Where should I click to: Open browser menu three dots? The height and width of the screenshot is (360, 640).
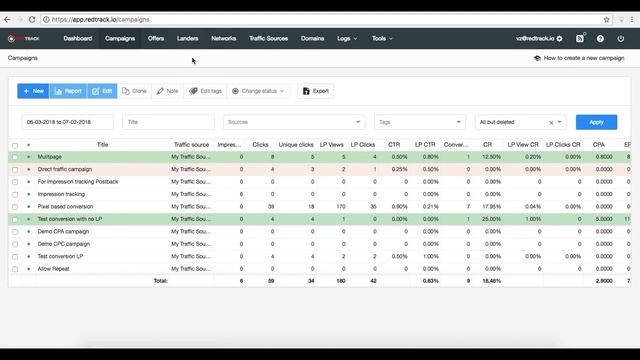[632, 19]
